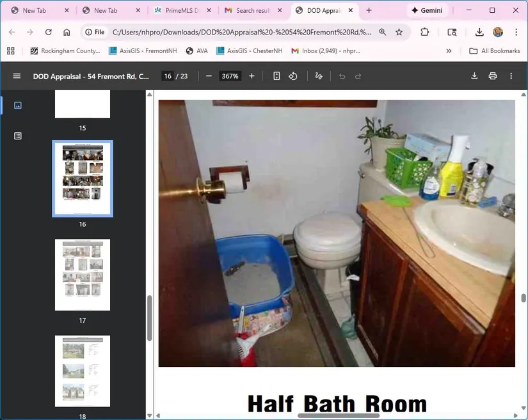Image resolution: width=528 pixels, height=420 pixels.
Task: Zoom in the PDF with plus button
Action: pyautogui.click(x=252, y=76)
